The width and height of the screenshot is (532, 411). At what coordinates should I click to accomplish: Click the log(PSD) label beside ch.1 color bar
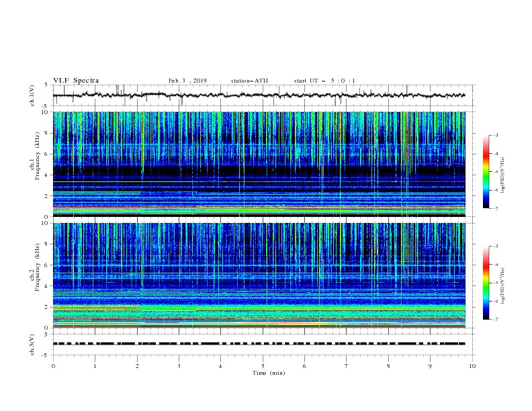(503, 175)
